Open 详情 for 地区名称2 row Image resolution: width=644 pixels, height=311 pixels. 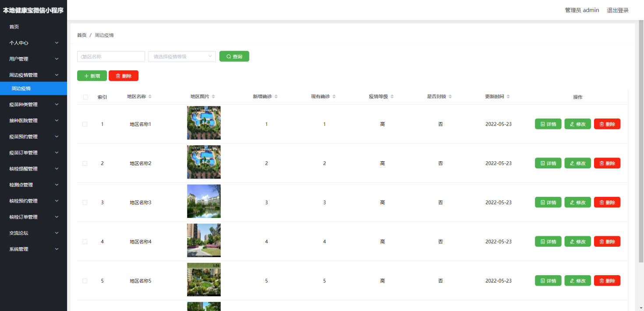tap(548, 163)
